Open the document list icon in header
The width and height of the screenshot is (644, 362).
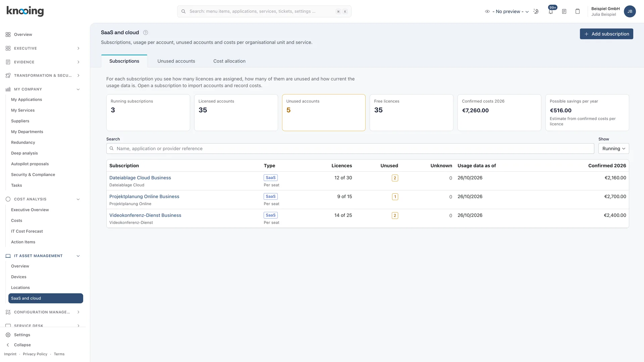pyautogui.click(x=564, y=11)
